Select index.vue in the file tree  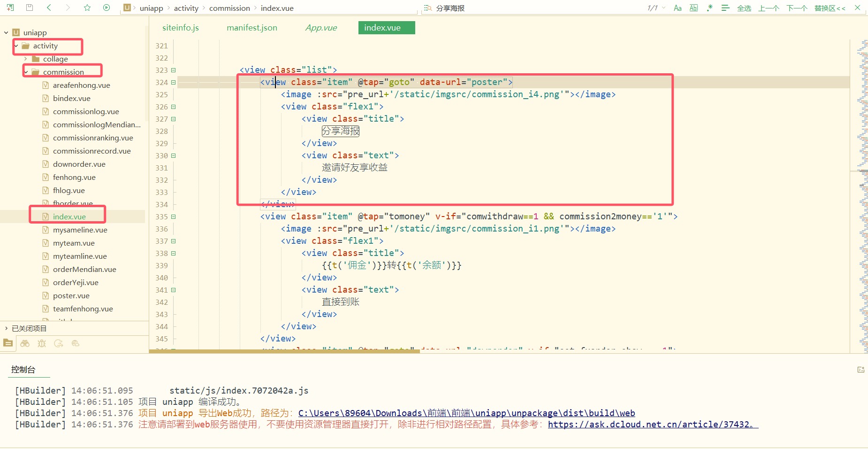(x=69, y=217)
